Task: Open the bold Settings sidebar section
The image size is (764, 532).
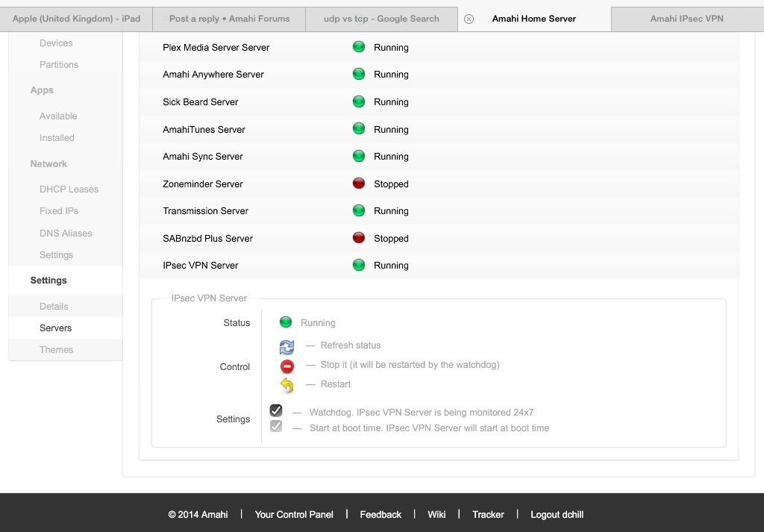Action: click(x=48, y=280)
